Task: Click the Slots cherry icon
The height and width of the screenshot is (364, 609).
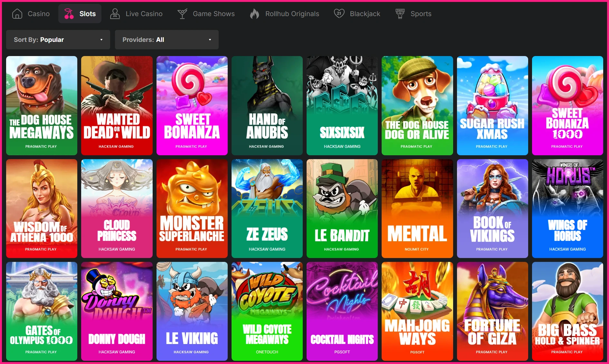Action: tap(69, 14)
